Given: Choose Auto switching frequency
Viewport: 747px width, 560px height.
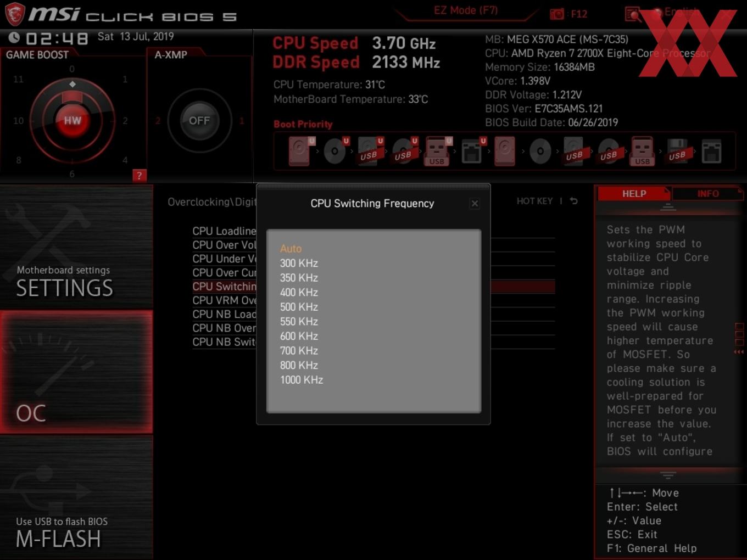Looking at the screenshot, I should pyautogui.click(x=291, y=249).
